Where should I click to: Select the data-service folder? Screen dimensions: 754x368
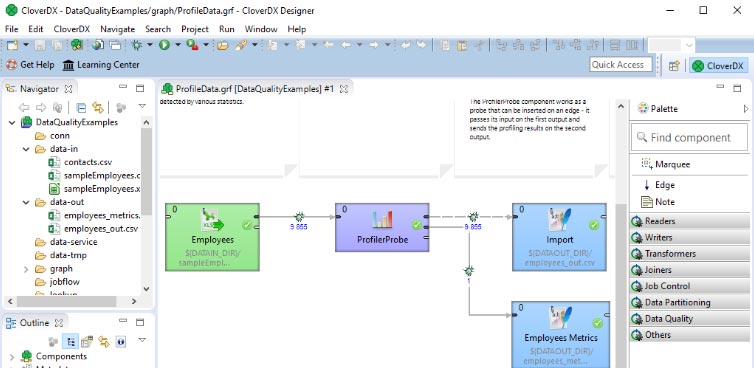[67, 242]
